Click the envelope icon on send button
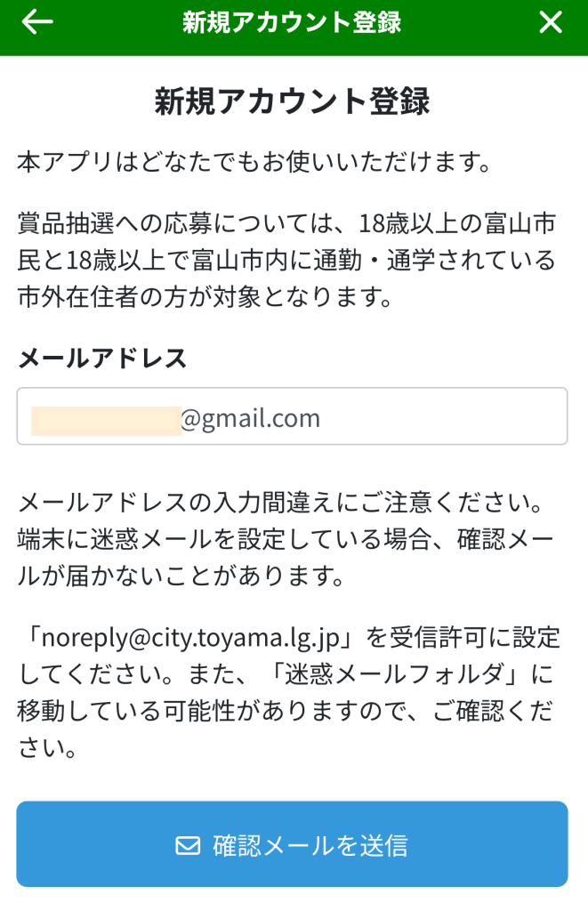The width and height of the screenshot is (588, 911). (188, 845)
